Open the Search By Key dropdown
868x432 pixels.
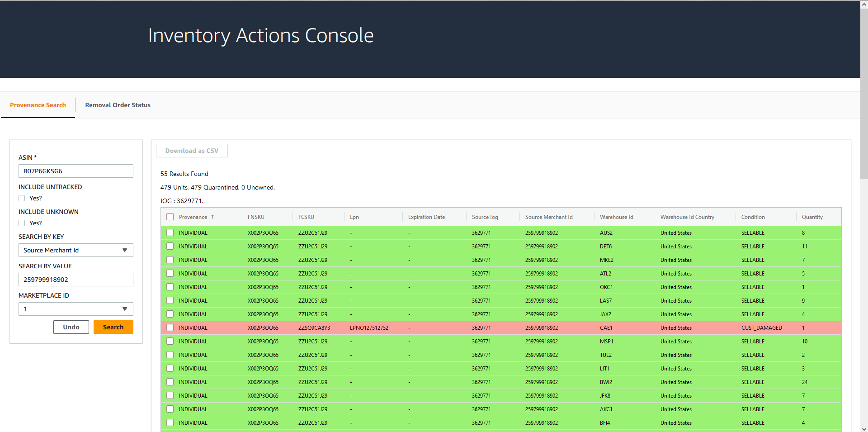coord(76,250)
